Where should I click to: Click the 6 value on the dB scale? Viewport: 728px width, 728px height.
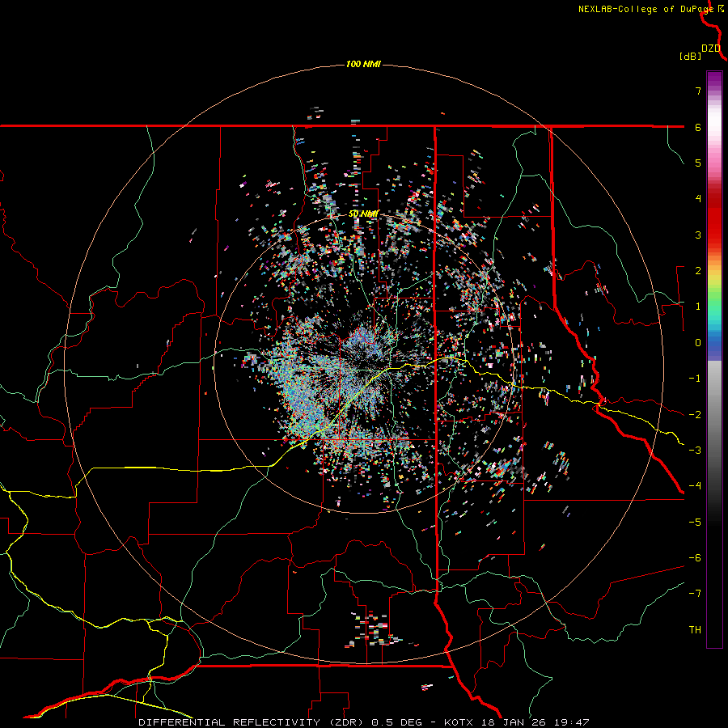tap(698, 127)
